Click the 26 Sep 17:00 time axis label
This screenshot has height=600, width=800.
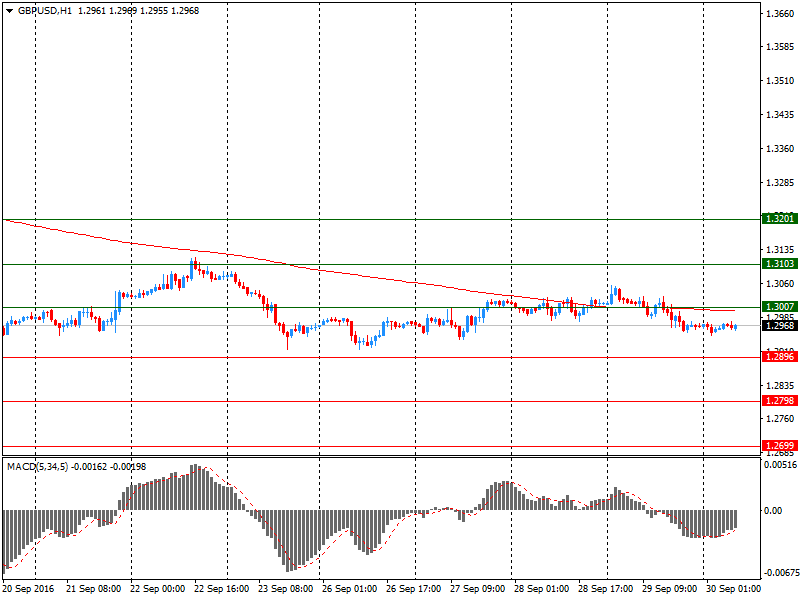pyautogui.click(x=414, y=589)
